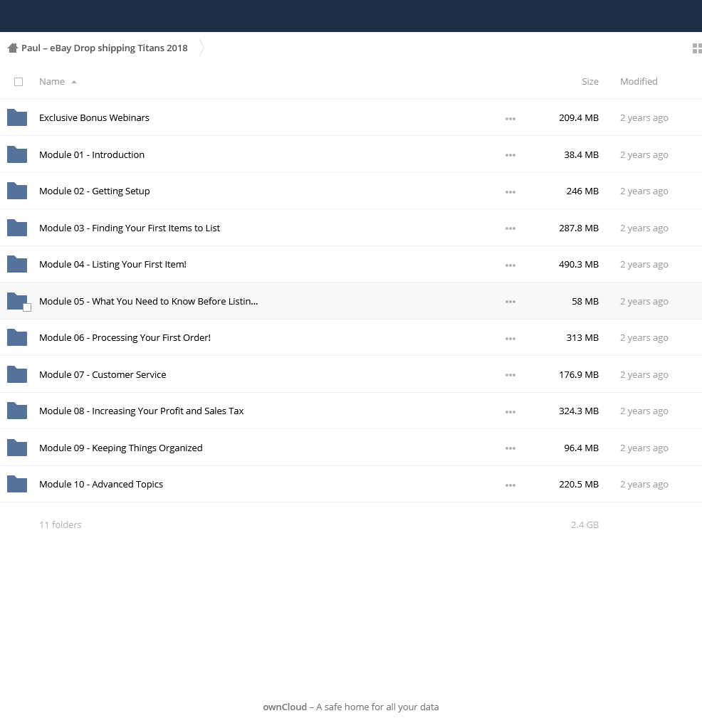Open Module 01 - Introduction folder
The width and height of the screenshot is (702, 728).
(92, 154)
